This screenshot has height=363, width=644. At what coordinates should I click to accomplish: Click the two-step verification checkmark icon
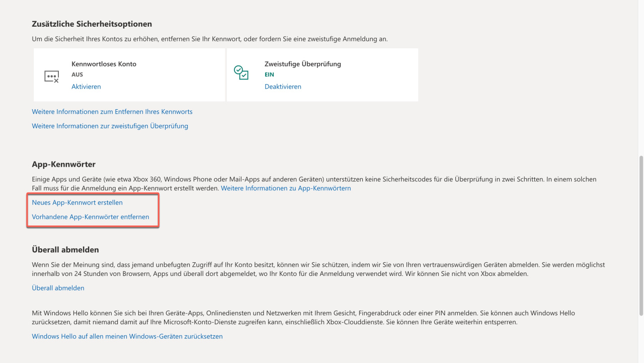242,73
